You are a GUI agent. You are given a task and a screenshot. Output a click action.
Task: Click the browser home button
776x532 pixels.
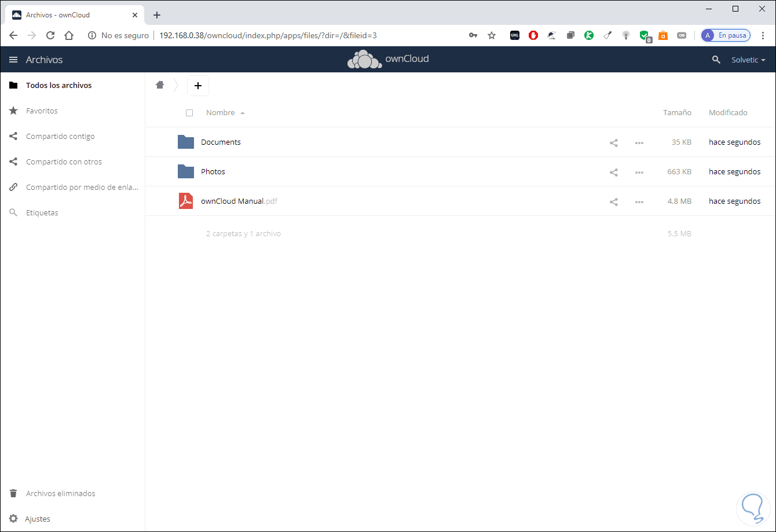click(x=69, y=35)
